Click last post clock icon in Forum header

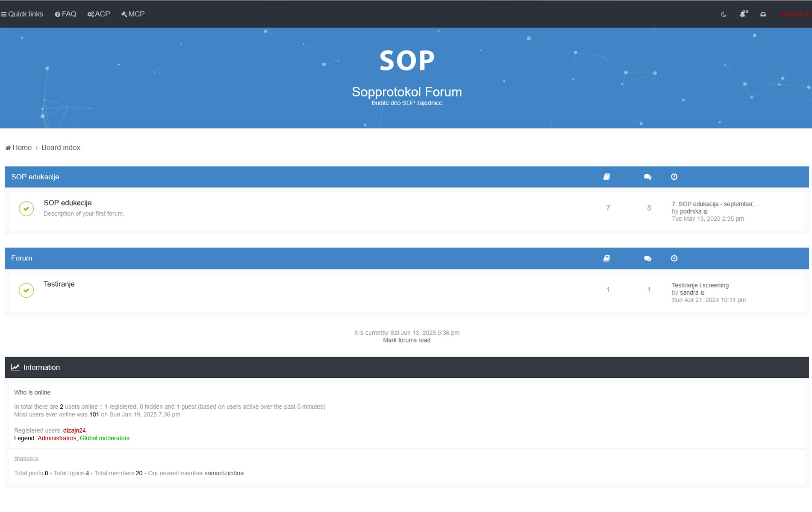[x=674, y=258]
